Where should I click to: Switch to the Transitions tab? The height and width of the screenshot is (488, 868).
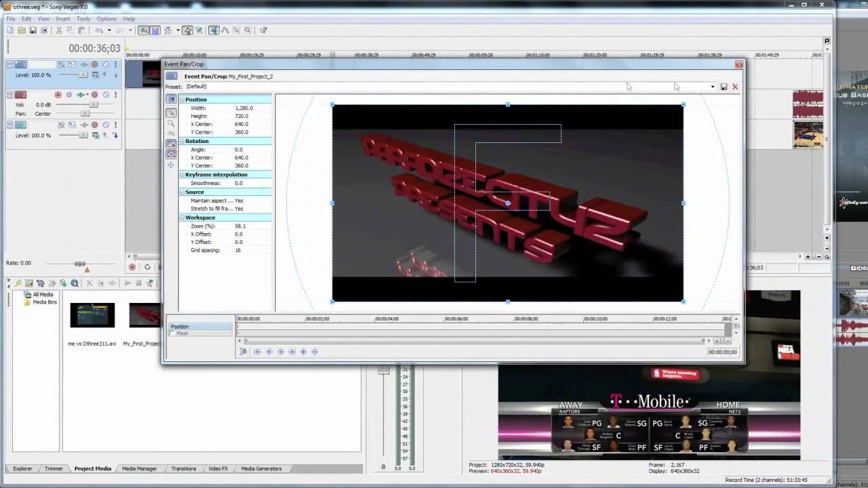(184, 468)
